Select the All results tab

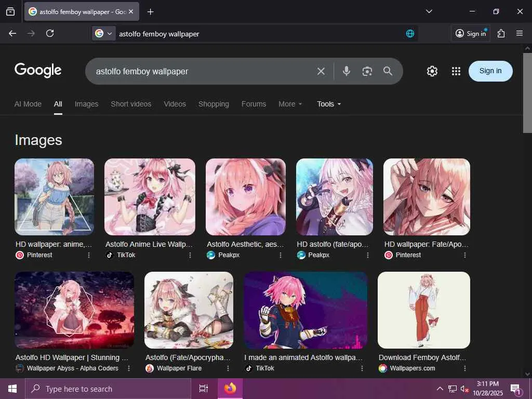[x=58, y=104]
